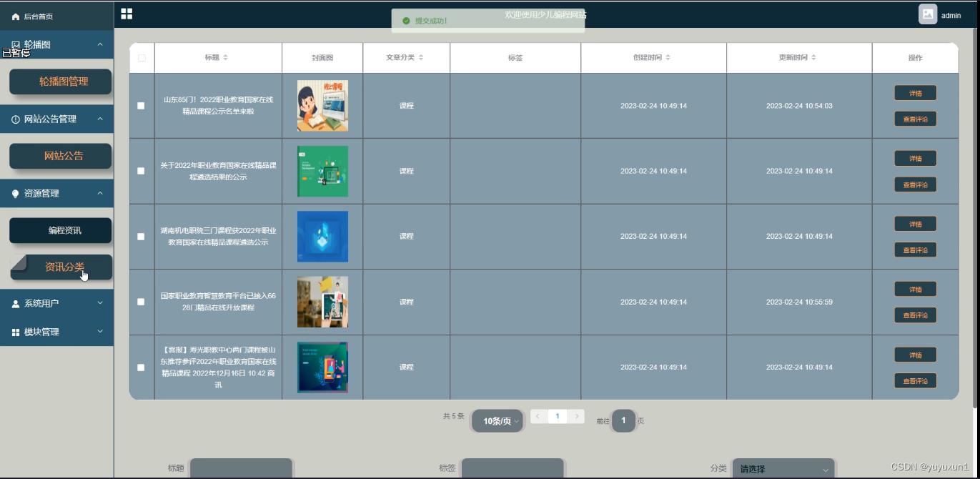Click 详情 for 国家职业教育智慧教育平台 row
This screenshot has width=980, height=479.
[915, 290]
